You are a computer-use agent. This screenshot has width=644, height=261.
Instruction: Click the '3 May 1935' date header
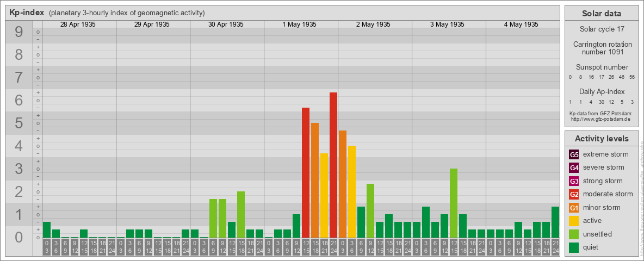coord(447,24)
